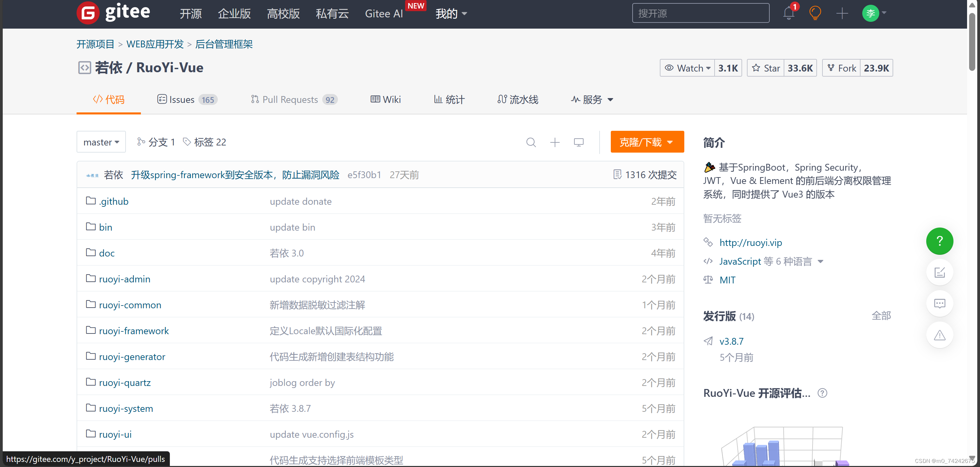
Task: Click the Gitee logo
Action: click(x=113, y=13)
